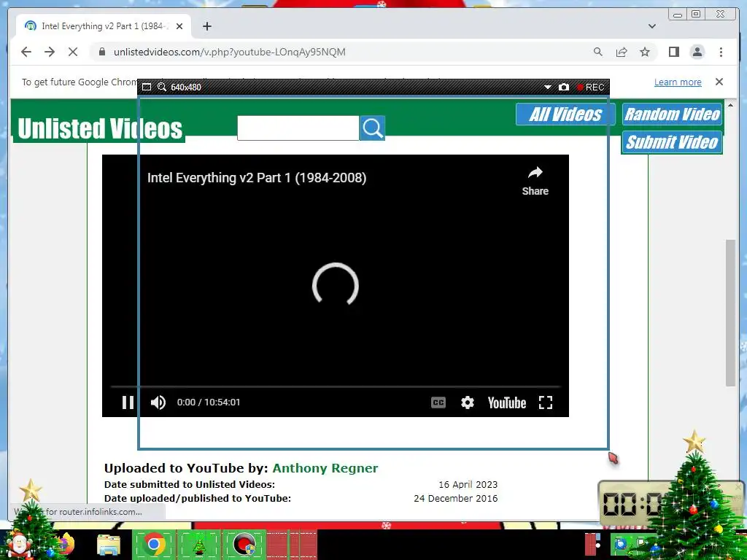The width and height of the screenshot is (747, 560).
Task: Watch on YouTube via the YouTube logo
Action: point(507,402)
